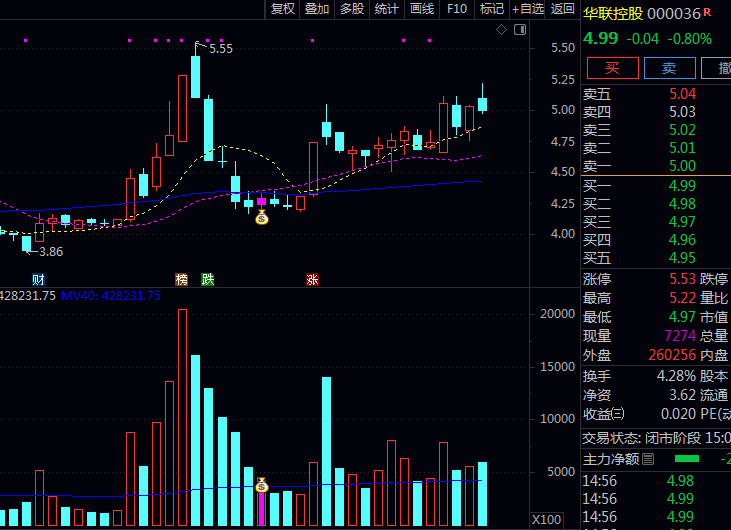Image resolution: width=731 pixels, height=530 pixels.
Task: Click the blue 卖 sell button
Action: pos(670,67)
